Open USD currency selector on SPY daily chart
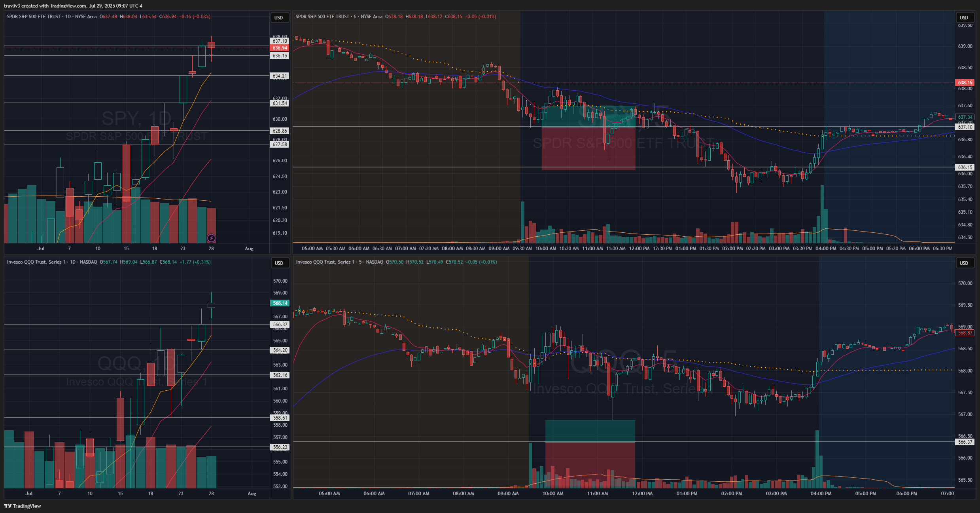Screen dimensions: 980x513 (x=279, y=18)
